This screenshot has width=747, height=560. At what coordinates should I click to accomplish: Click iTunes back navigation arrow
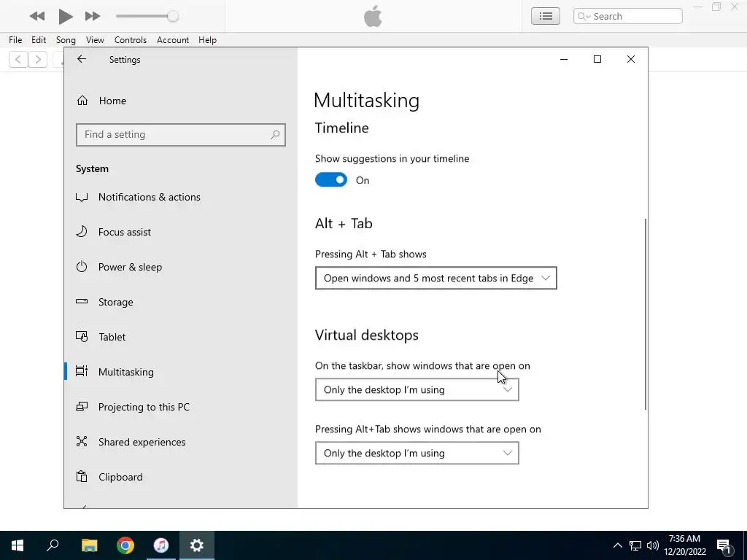click(18, 60)
